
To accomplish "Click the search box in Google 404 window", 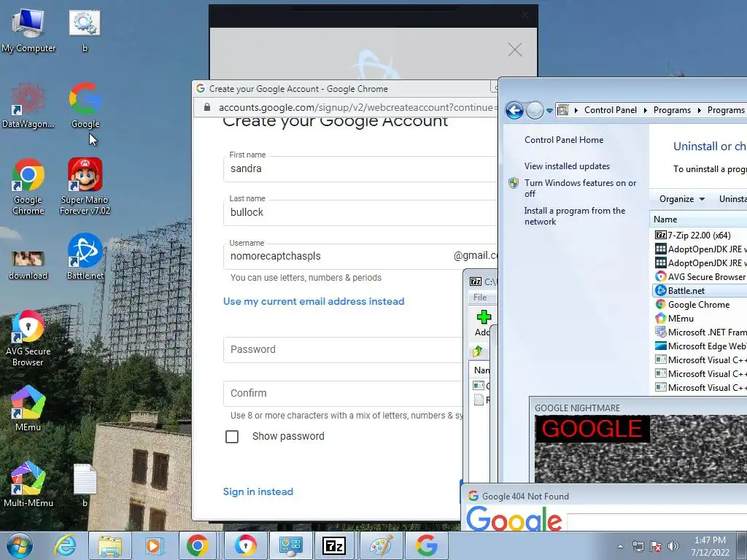I will click(657, 522).
